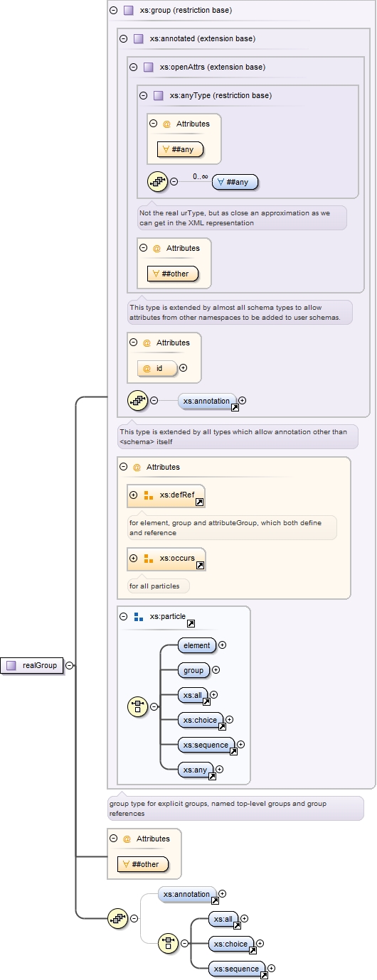The image size is (377, 980).
Task: Expand the element node in xs:particle
Action: (222, 645)
